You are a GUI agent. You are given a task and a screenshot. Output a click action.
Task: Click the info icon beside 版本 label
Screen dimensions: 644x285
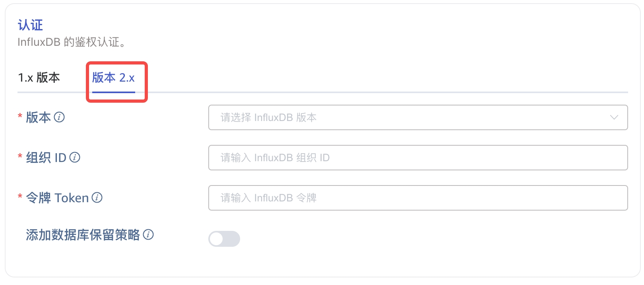[59, 117]
